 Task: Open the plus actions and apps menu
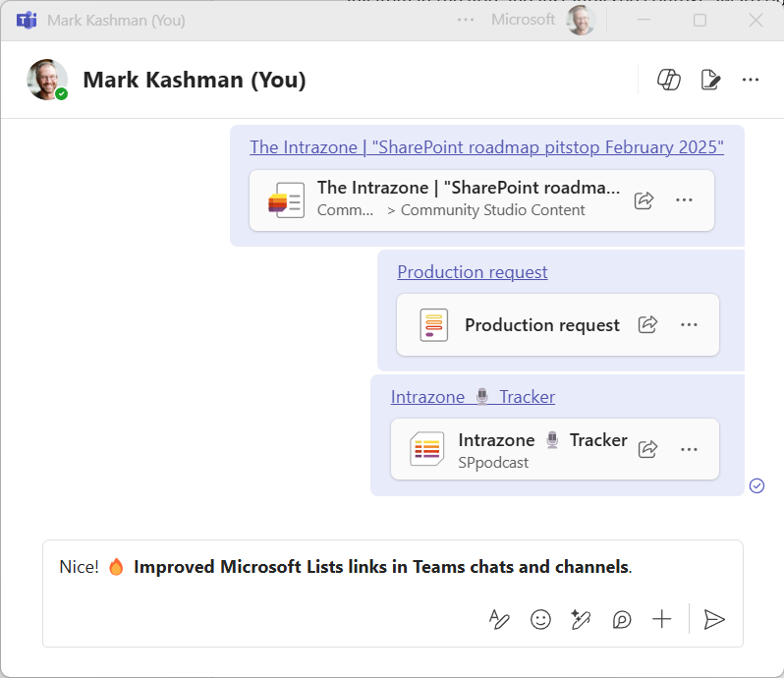[661, 619]
